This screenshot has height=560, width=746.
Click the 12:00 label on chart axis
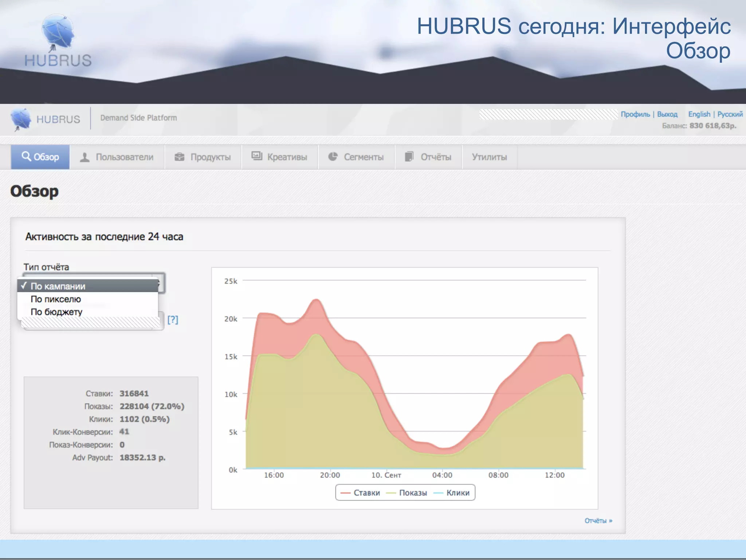[x=555, y=475]
